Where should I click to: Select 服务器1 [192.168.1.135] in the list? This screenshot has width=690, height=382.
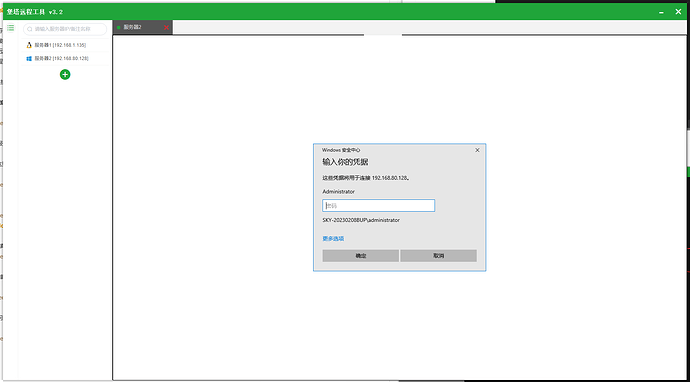pos(60,45)
